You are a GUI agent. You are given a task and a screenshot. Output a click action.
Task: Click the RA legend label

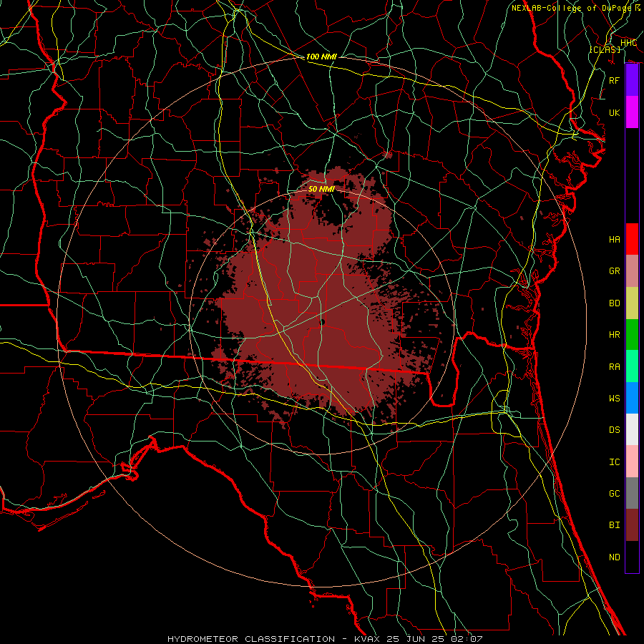[615, 367]
